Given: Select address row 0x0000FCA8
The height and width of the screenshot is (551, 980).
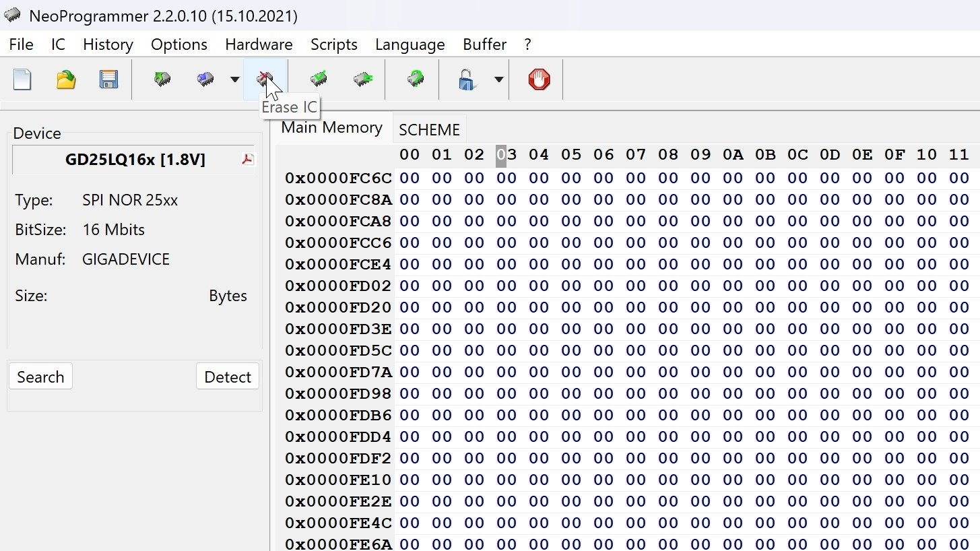Looking at the screenshot, I should (x=338, y=222).
